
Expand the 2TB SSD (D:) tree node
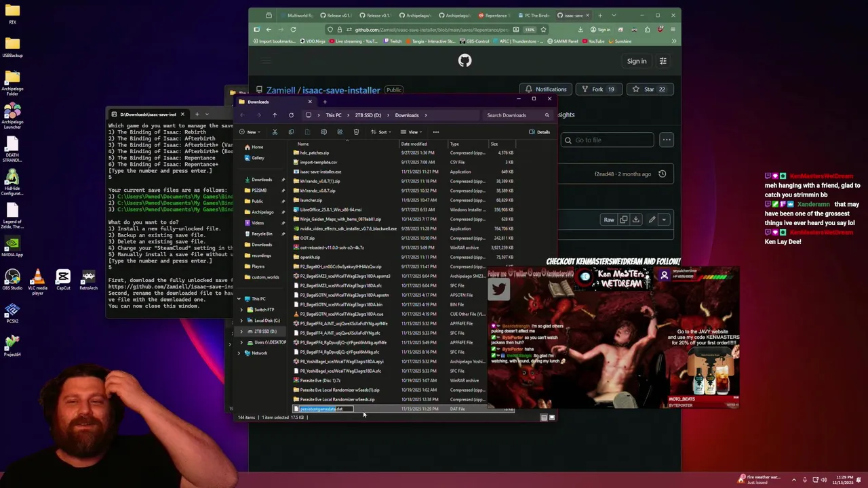pyautogui.click(x=241, y=331)
